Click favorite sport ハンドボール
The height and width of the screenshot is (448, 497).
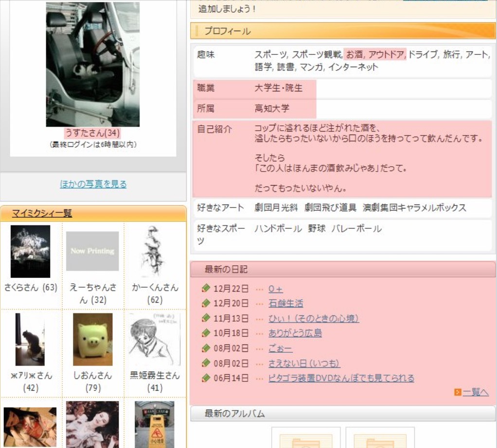278,228
